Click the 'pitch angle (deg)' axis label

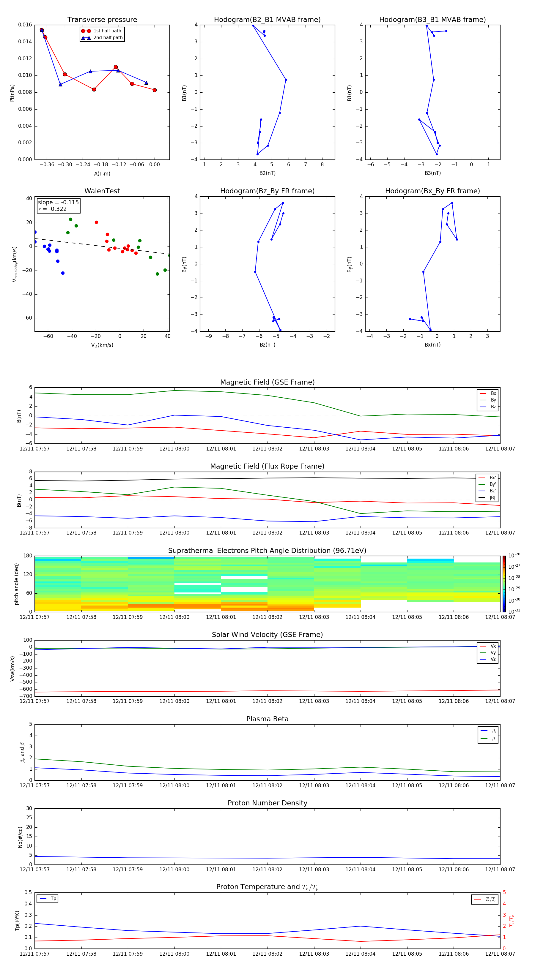[16, 584]
